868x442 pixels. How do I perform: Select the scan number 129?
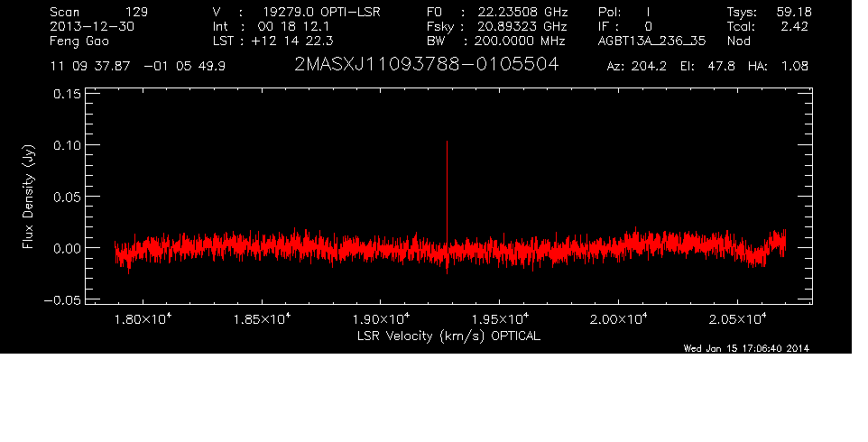coord(136,12)
